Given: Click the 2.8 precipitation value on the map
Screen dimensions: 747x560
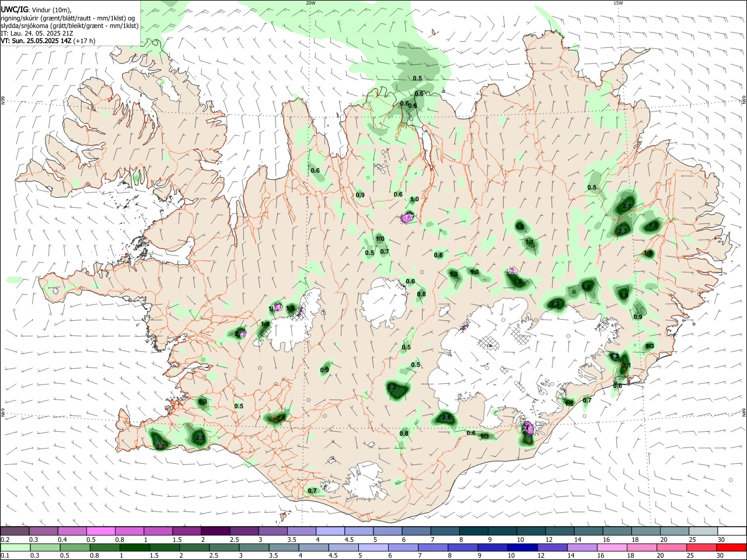Looking at the screenshot, I should (x=447, y=418).
